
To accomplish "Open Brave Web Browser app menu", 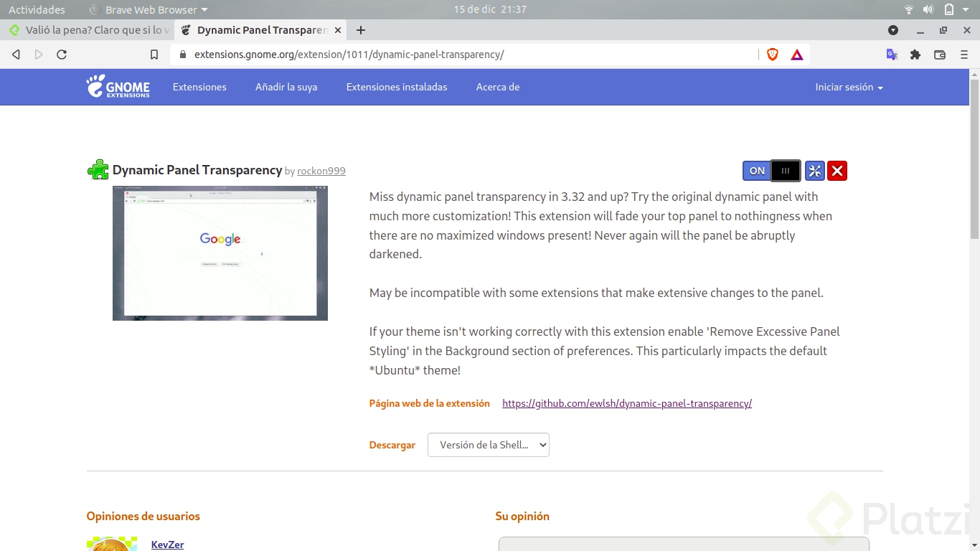I will [x=149, y=9].
